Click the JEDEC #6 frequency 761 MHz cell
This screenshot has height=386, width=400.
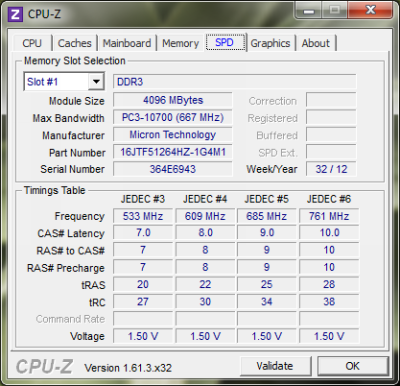click(x=329, y=216)
